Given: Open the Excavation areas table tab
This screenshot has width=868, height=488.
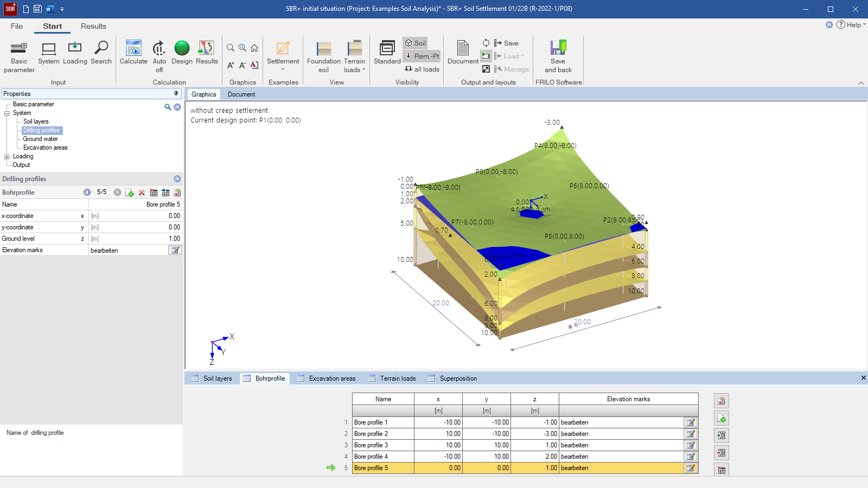Looking at the screenshot, I should tap(327, 378).
